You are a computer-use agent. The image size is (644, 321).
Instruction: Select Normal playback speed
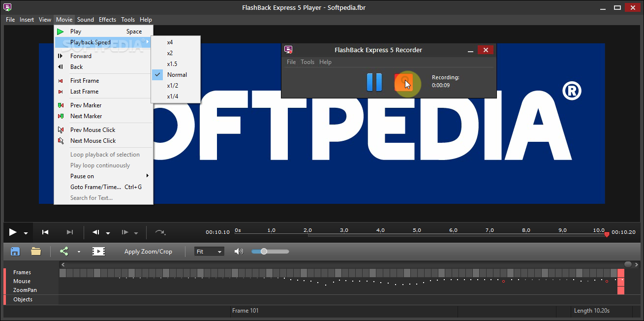(x=176, y=75)
